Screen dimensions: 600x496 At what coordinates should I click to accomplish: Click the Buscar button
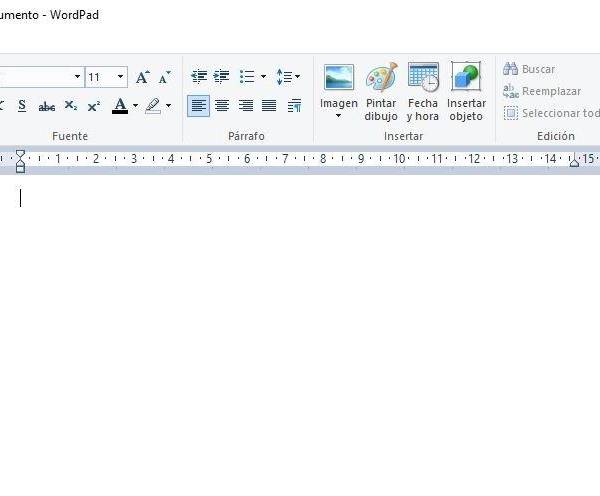[x=529, y=69]
